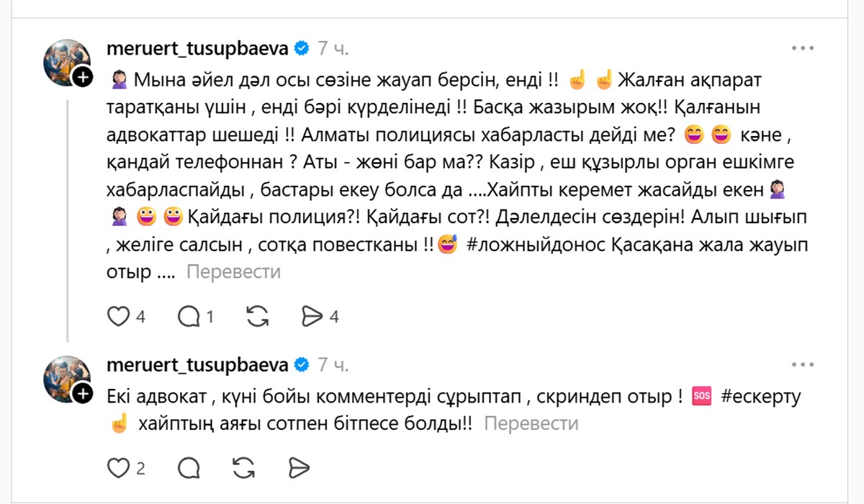Open hashtag #ескерту
Viewport: 864px width, 504px height.
[759, 397]
